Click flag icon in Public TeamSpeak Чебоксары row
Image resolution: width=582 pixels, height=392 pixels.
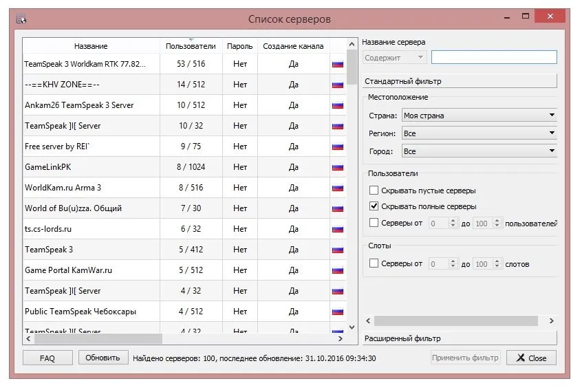[337, 312]
